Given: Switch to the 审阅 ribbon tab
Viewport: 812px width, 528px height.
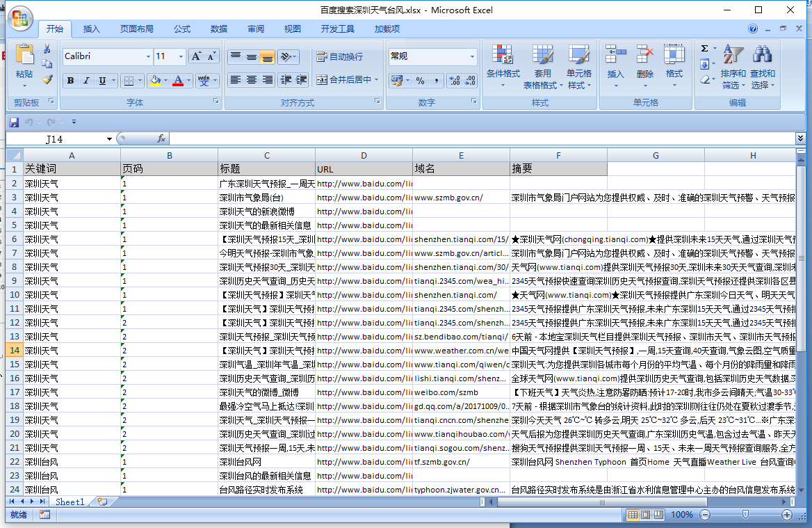Looking at the screenshot, I should click(x=256, y=29).
